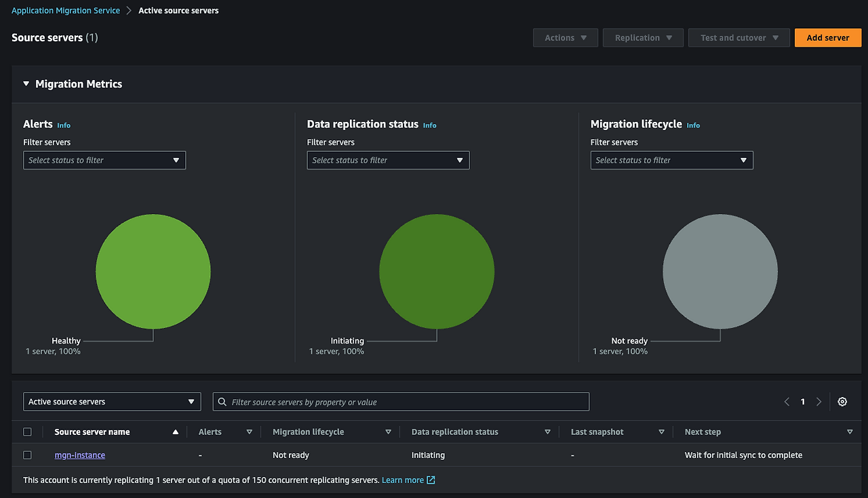Click the Not ready chart legend label
Viewport: 868px width, 498px height.
[629, 341]
